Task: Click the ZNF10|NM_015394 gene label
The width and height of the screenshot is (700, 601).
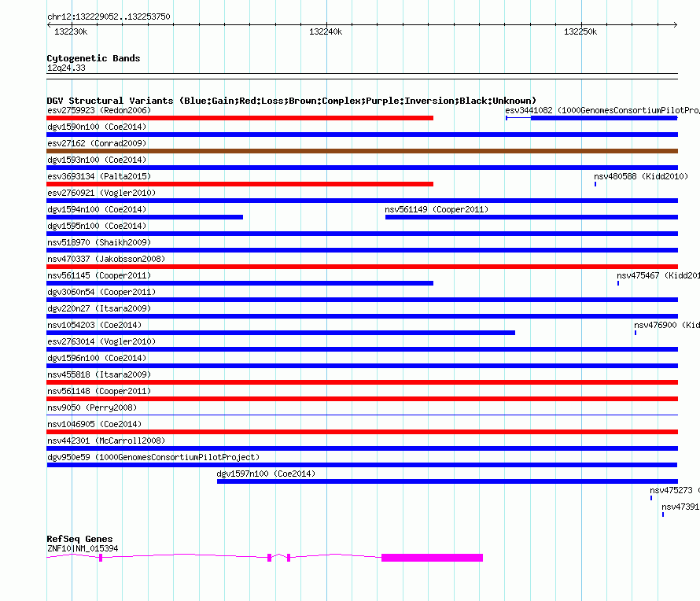Action: point(83,548)
